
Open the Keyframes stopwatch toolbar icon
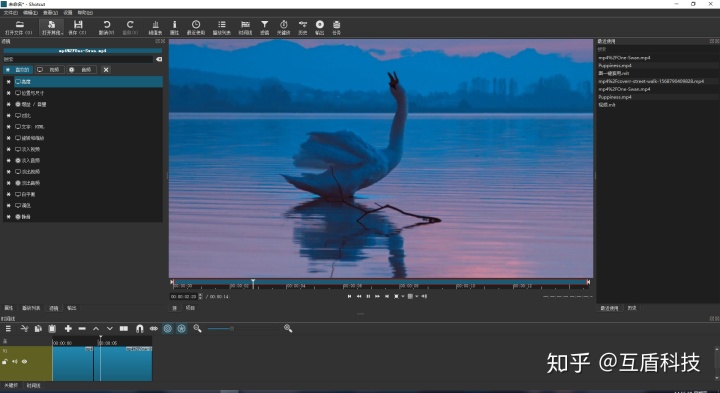tap(284, 24)
